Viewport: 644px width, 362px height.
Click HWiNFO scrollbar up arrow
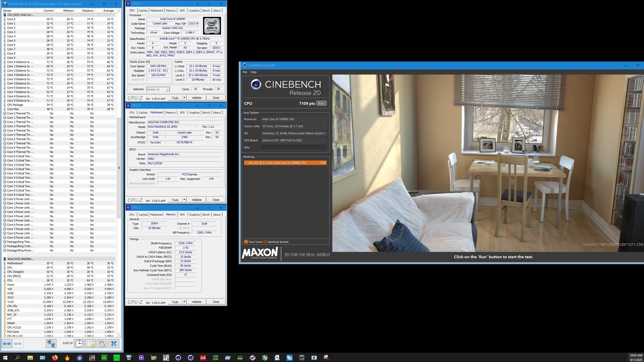tap(119, 11)
